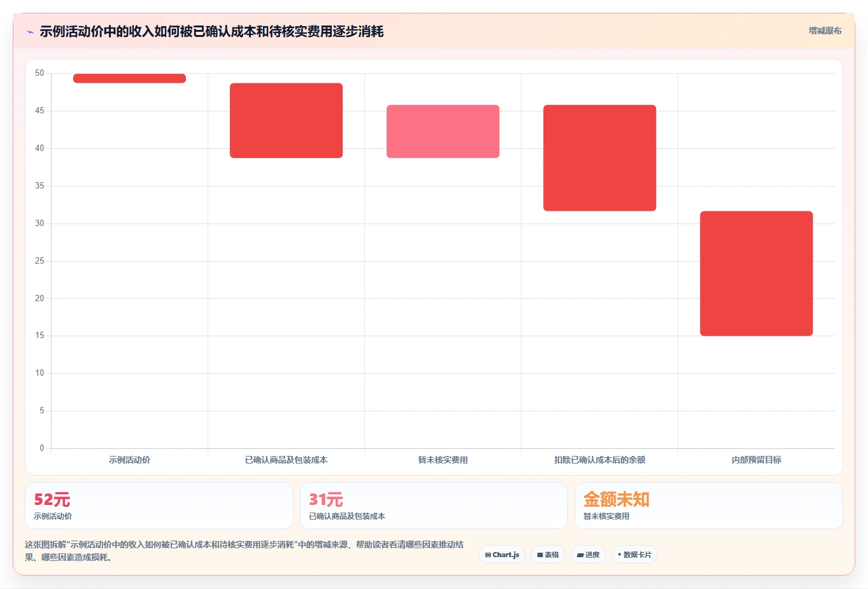The height and width of the screenshot is (589, 868).
Task: Click the 暂未核实费用 caption under 金额未知
Action: click(x=606, y=516)
